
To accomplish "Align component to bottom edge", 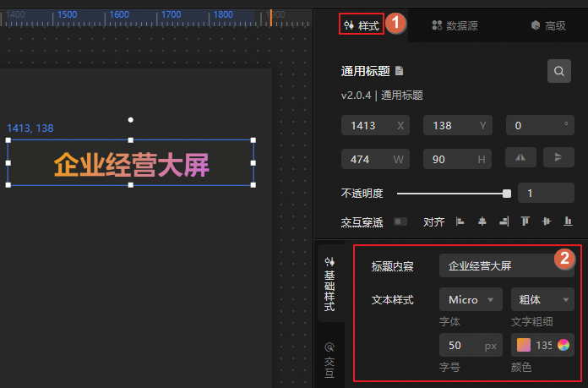I will [568, 221].
